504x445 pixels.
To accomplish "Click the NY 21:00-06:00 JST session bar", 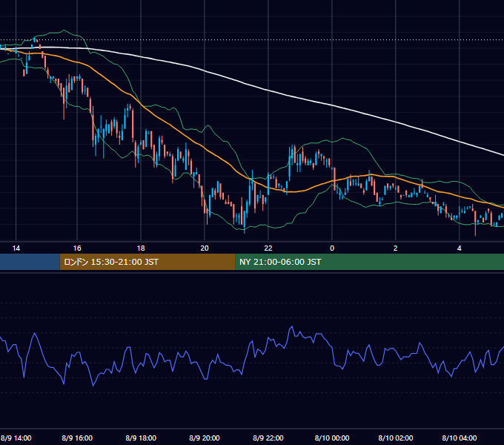I will (x=369, y=262).
